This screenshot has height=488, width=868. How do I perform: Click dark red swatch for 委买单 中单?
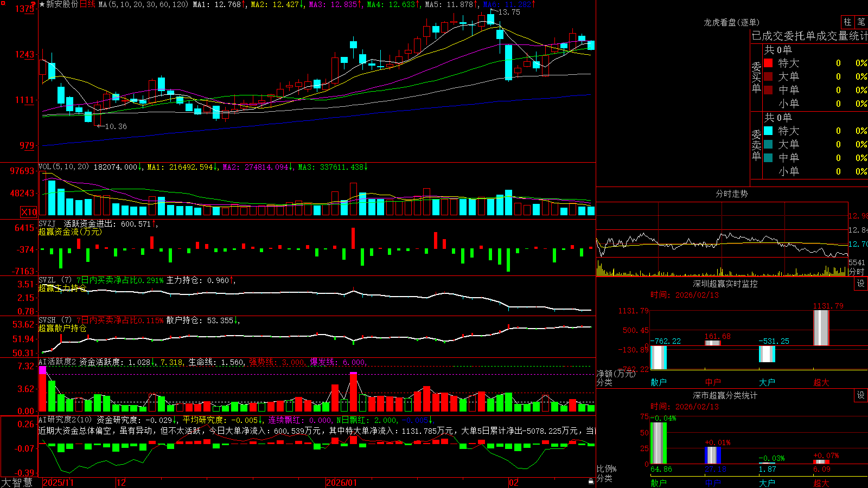(768, 90)
